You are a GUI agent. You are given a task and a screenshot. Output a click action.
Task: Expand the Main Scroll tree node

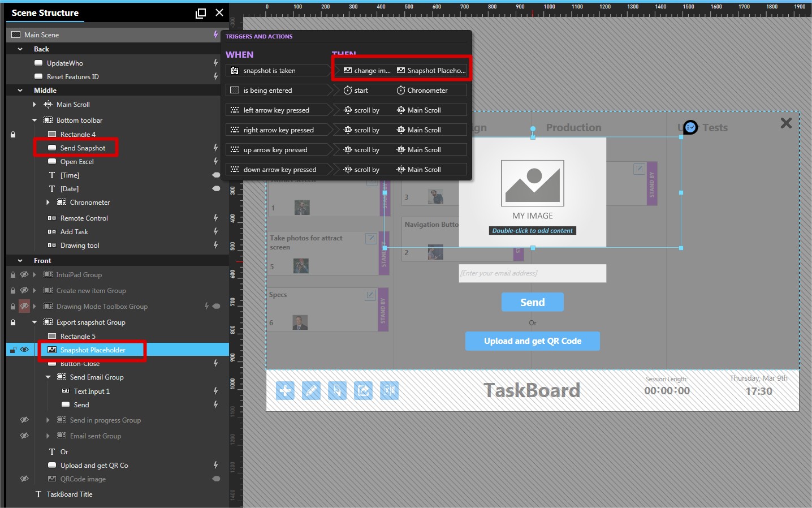click(34, 105)
